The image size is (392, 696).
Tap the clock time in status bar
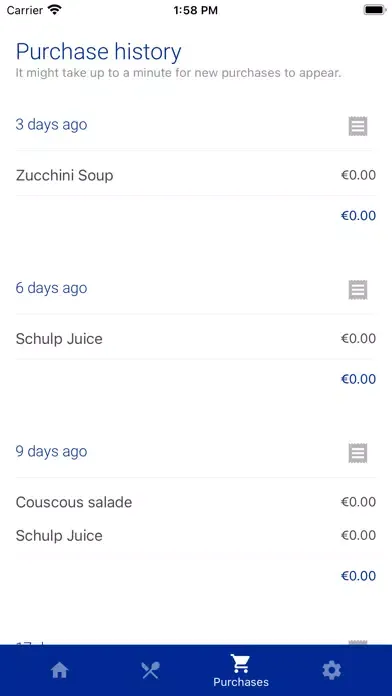pos(196,10)
